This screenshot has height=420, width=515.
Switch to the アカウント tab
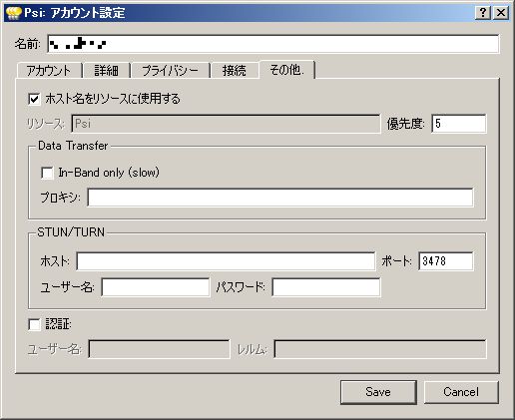click(49, 71)
